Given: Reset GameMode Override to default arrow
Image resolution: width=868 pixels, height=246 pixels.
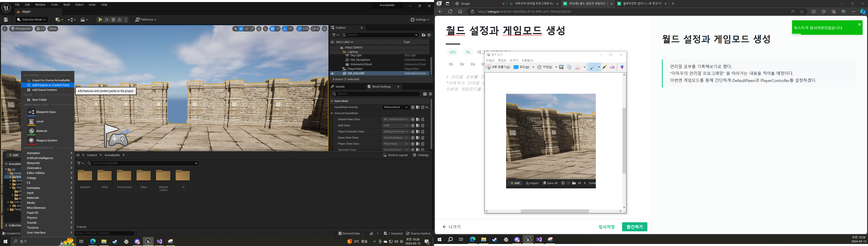Looking at the screenshot, I should (427, 107).
